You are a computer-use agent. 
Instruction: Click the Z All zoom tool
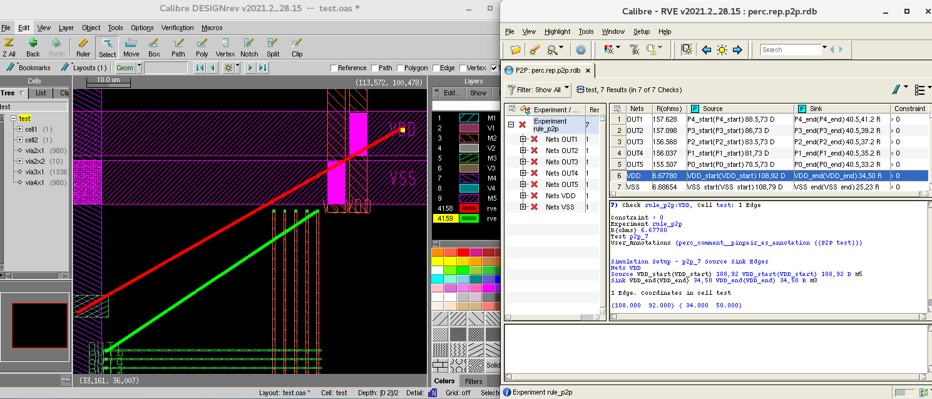(x=9, y=47)
